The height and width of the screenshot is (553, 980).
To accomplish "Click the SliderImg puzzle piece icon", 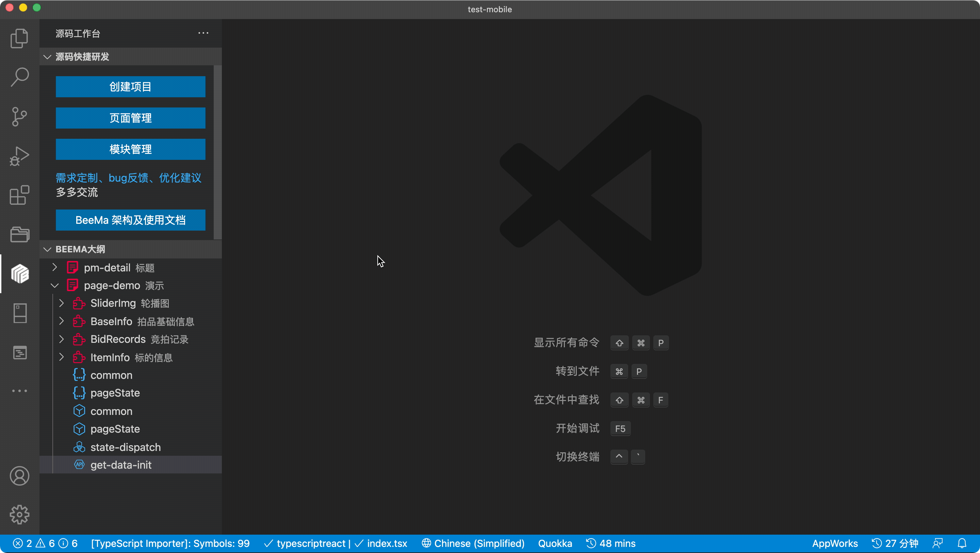I will tap(79, 303).
